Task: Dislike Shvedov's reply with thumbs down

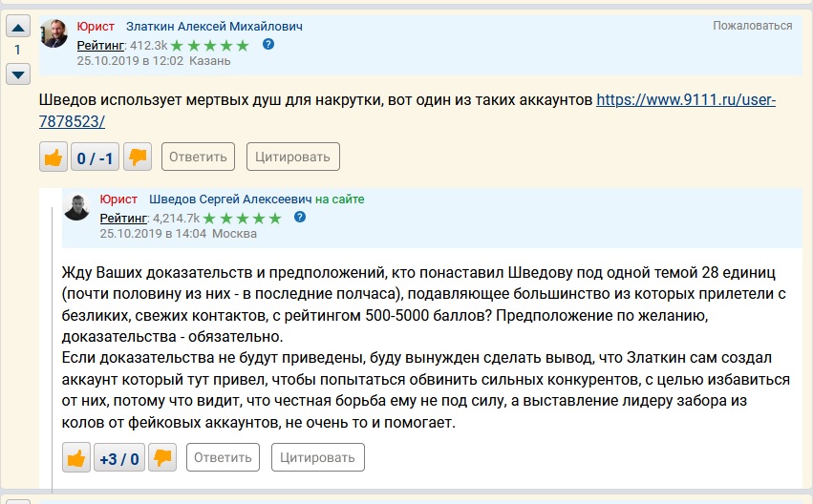Action: pos(162,458)
